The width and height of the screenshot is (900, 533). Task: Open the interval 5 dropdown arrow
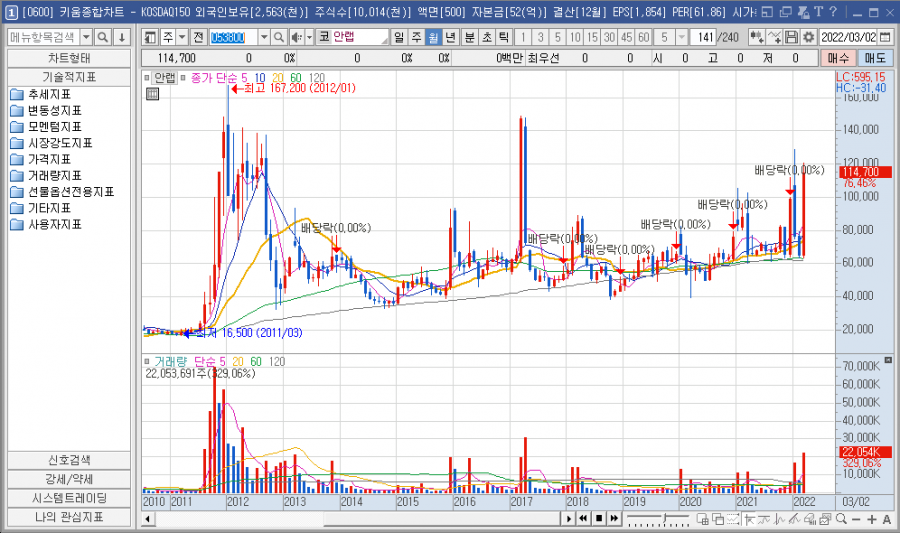(x=681, y=37)
